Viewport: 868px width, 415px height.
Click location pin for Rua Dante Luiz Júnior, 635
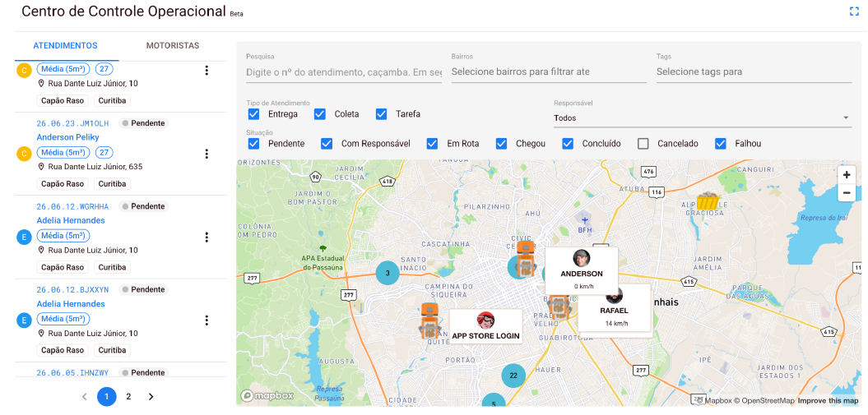pyautogui.click(x=41, y=166)
